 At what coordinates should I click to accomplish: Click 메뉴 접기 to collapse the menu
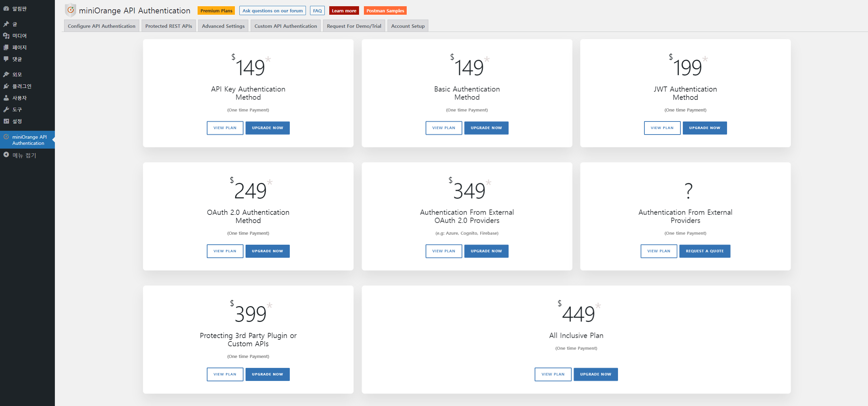point(27,155)
